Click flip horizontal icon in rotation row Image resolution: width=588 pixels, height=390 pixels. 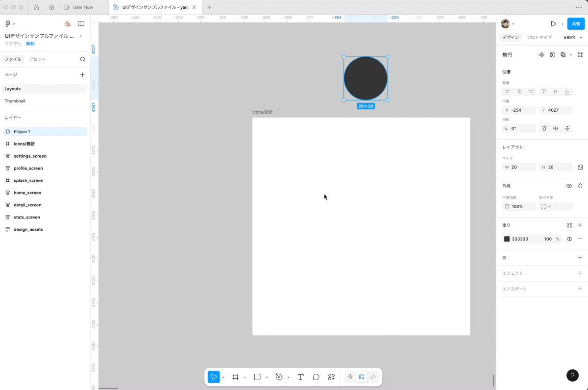[x=555, y=128]
